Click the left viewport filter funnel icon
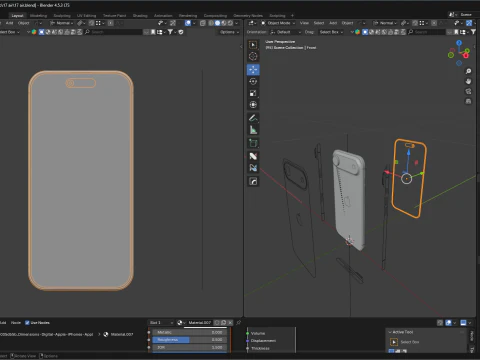The height and width of the screenshot is (360, 480). 170,32
